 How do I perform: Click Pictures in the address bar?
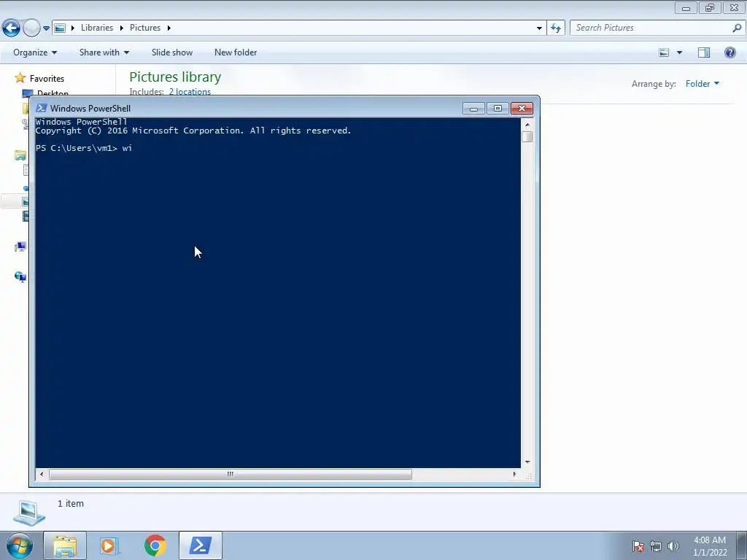145,28
